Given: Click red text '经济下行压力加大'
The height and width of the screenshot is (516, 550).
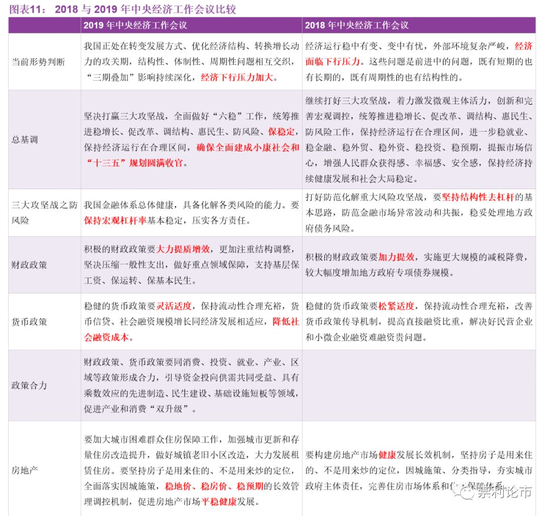Looking at the screenshot, I should 237,77.
